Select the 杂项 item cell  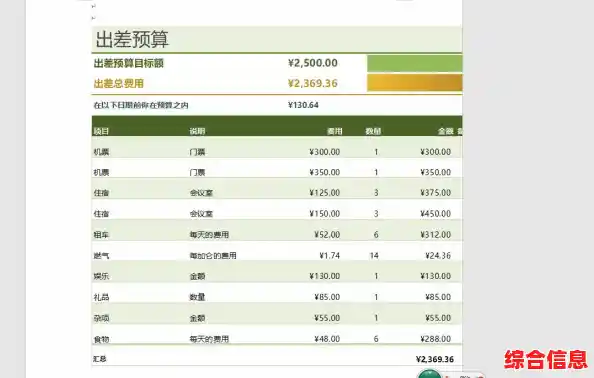tap(101, 318)
